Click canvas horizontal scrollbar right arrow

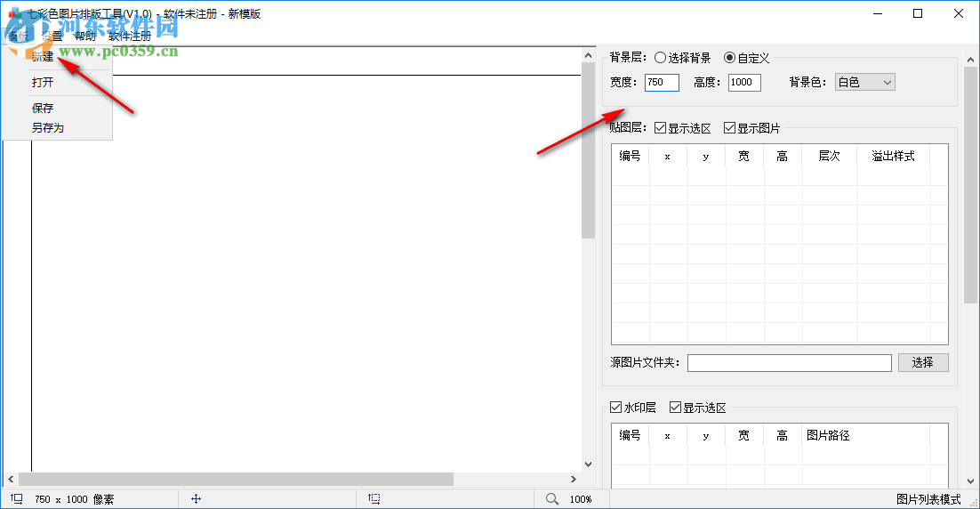(x=574, y=479)
